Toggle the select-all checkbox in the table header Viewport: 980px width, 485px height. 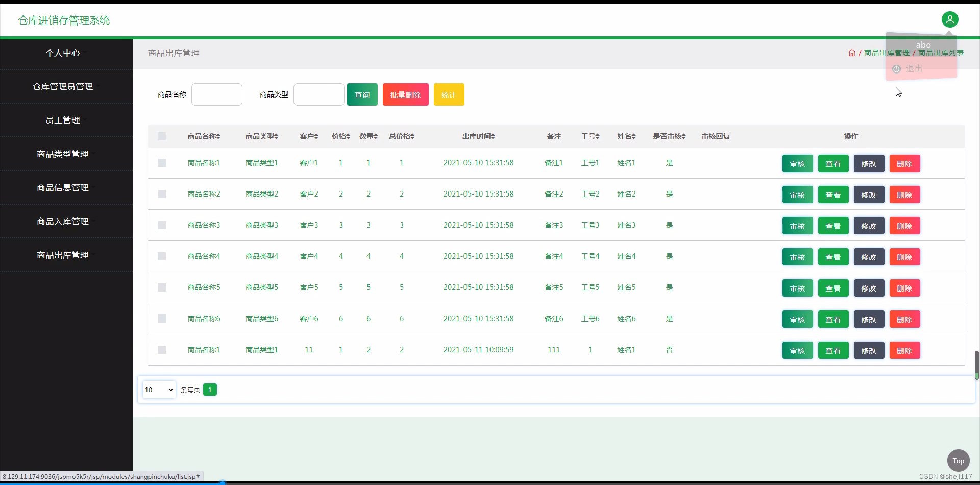point(162,136)
